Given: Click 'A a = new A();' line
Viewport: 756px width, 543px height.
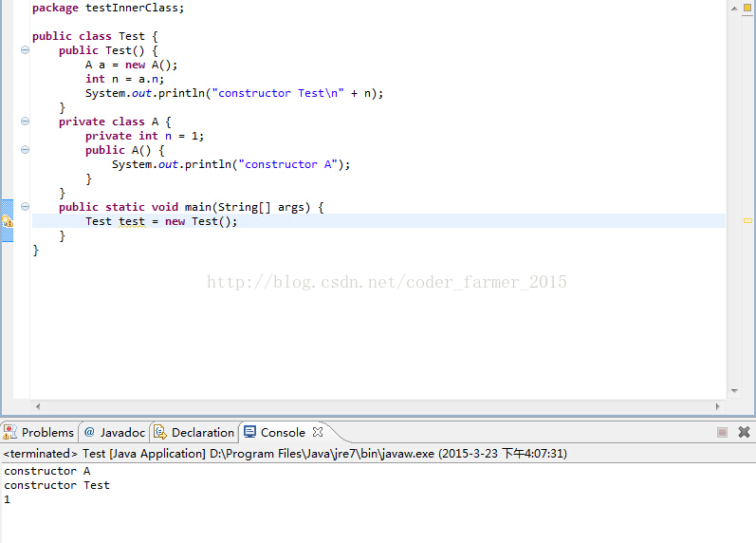Looking at the screenshot, I should pyautogui.click(x=132, y=65).
